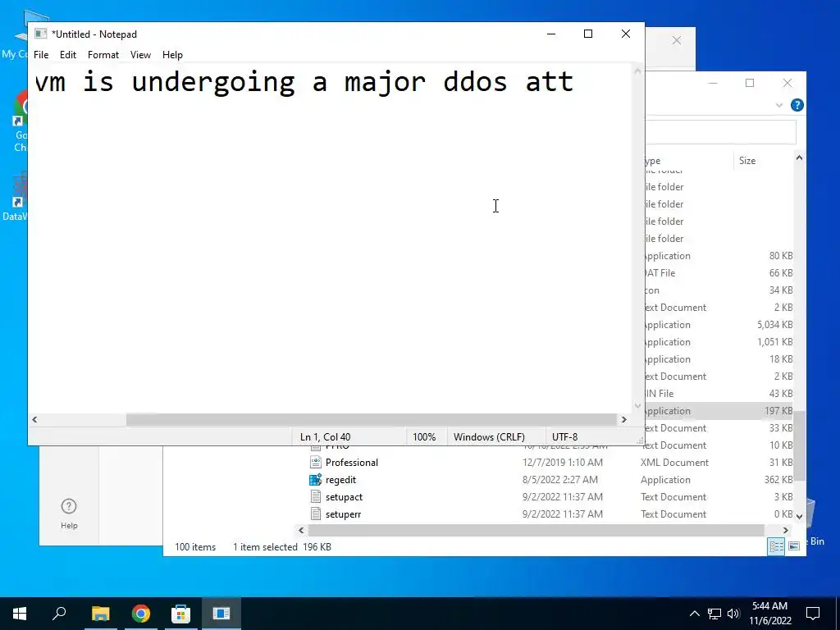
Task: Open the Notepad Format menu
Action: [x=103, y=55]
